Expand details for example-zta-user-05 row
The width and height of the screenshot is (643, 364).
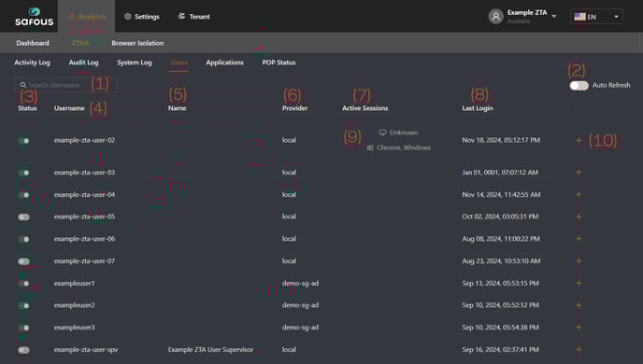pos(579,217)
